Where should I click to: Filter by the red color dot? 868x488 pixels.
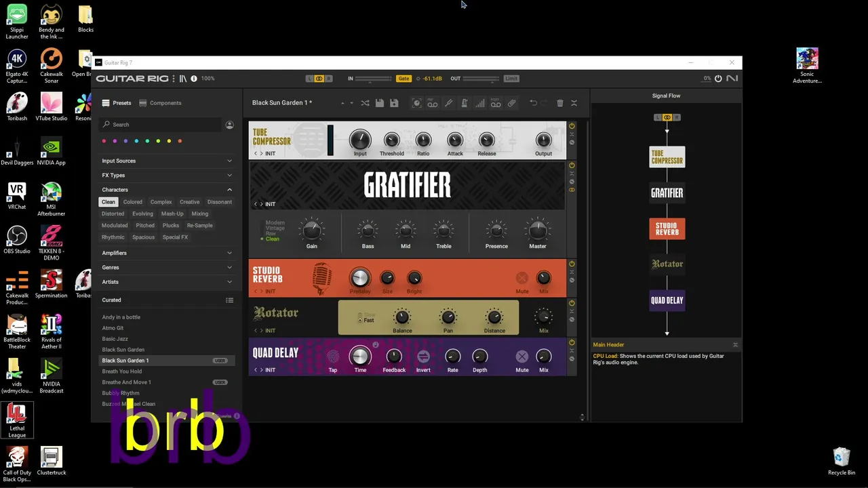(104, 141)
